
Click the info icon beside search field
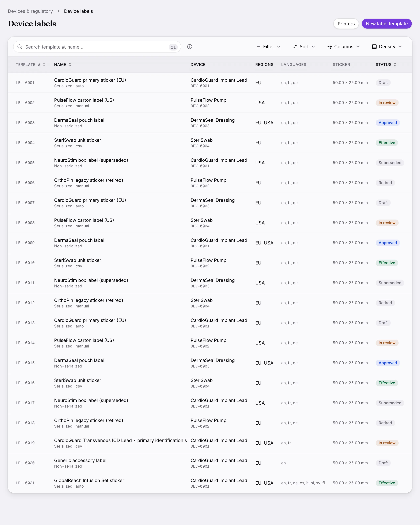[190, 47]
